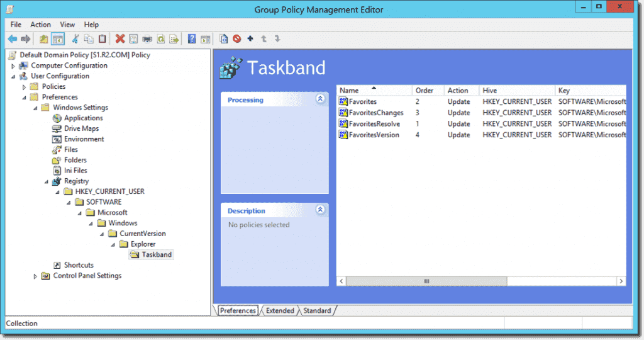Open the View menu

tap(67, 25)
